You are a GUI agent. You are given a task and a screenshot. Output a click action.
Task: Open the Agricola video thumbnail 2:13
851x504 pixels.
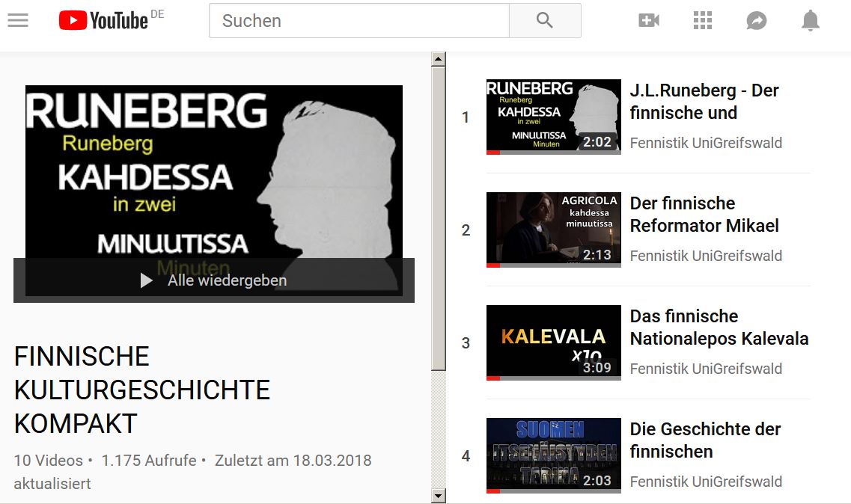554,230
